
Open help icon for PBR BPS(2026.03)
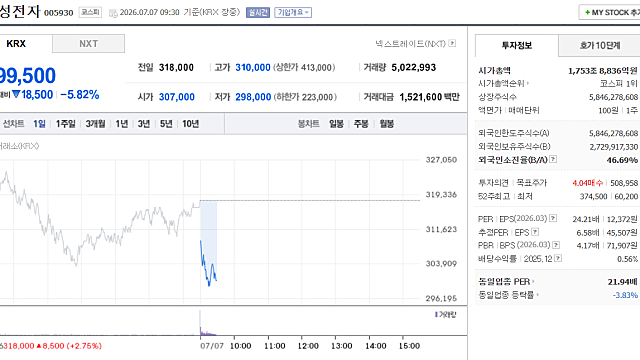[x=556, y=245]
